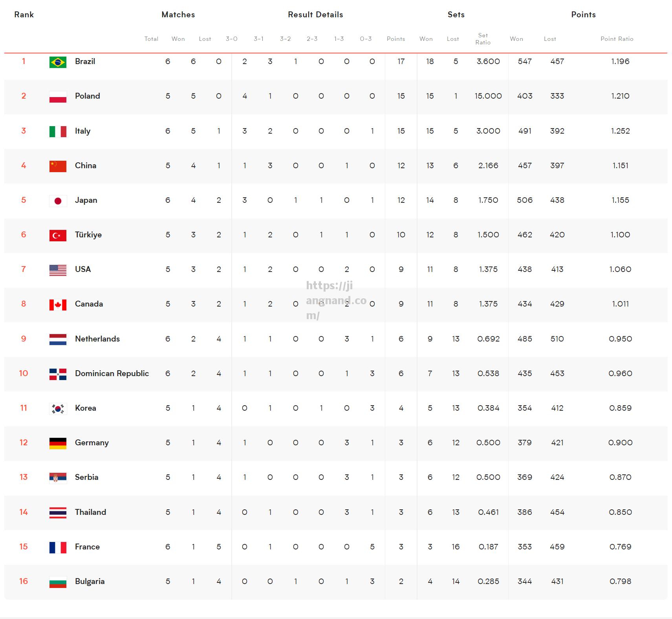The image size is (672, 619).
Task: Click the Rank column header
Action: click(24, 15)
